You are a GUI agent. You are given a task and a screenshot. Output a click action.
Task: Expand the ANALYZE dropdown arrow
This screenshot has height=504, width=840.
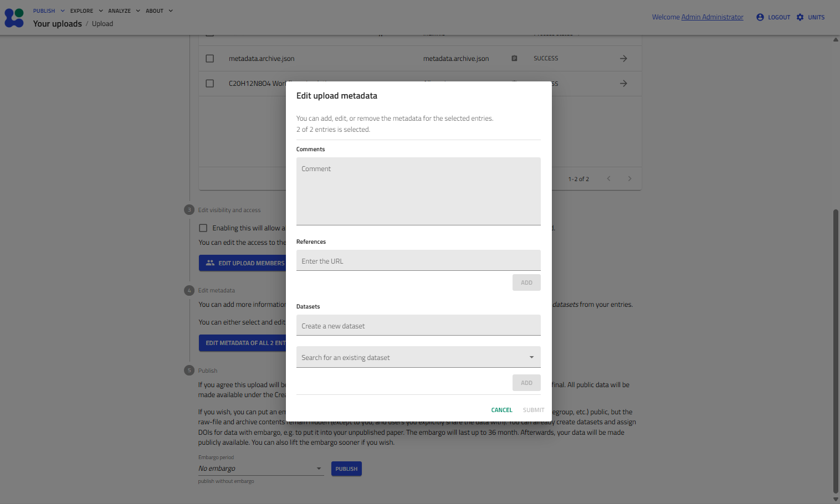[138, 11]
